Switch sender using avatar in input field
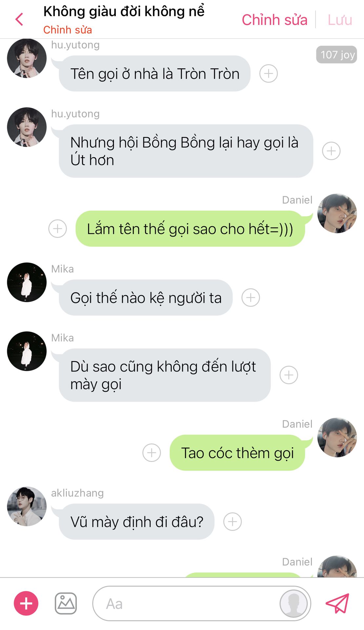364x630 pixels. click(293, 603)
